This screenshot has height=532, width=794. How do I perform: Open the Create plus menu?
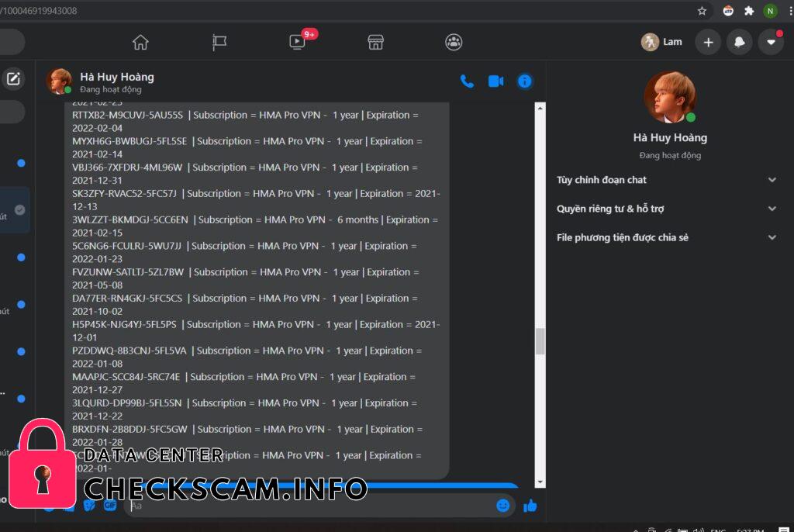709,42
